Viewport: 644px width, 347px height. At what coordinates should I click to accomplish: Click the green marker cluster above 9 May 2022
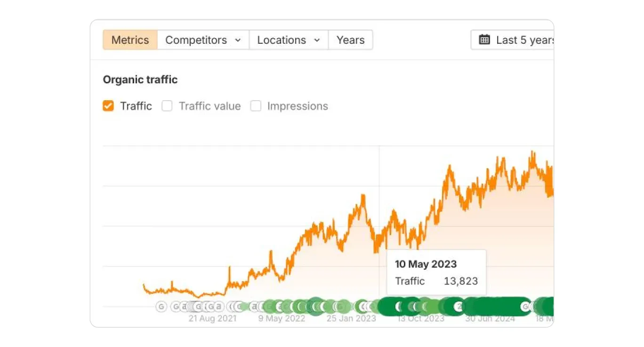282,307
